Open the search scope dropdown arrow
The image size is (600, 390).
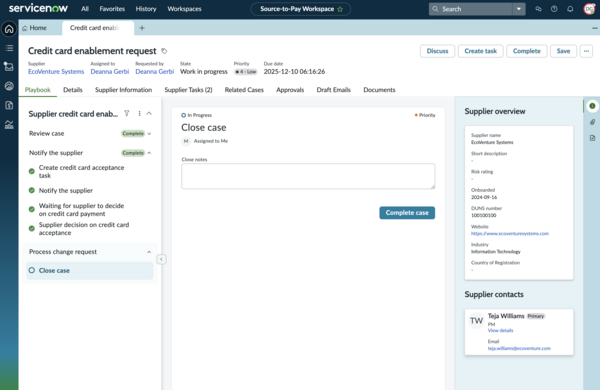coord(519,9)
